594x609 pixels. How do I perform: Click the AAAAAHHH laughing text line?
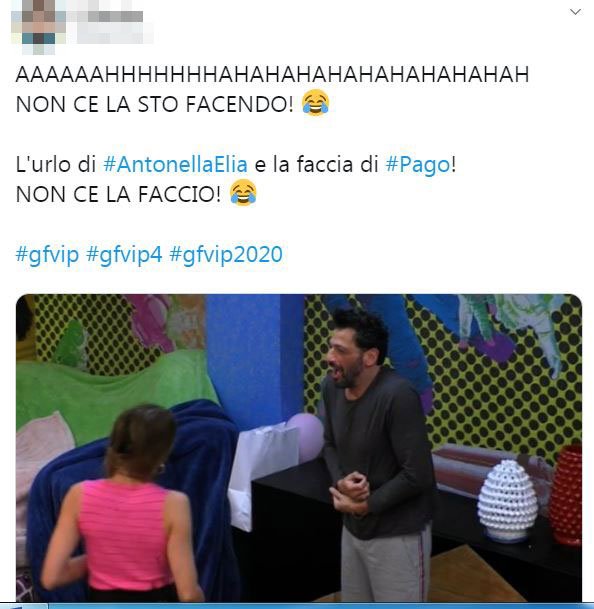pos(272,74)
